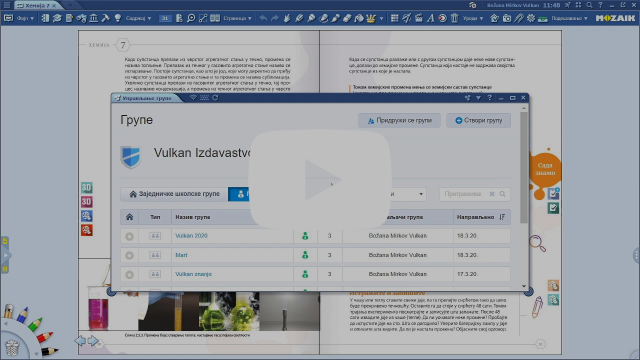This screenshot has height=360, width=640.
Task: Click the lower checkmark exercise icon on the right page
Action: click(x=553, y=208)
